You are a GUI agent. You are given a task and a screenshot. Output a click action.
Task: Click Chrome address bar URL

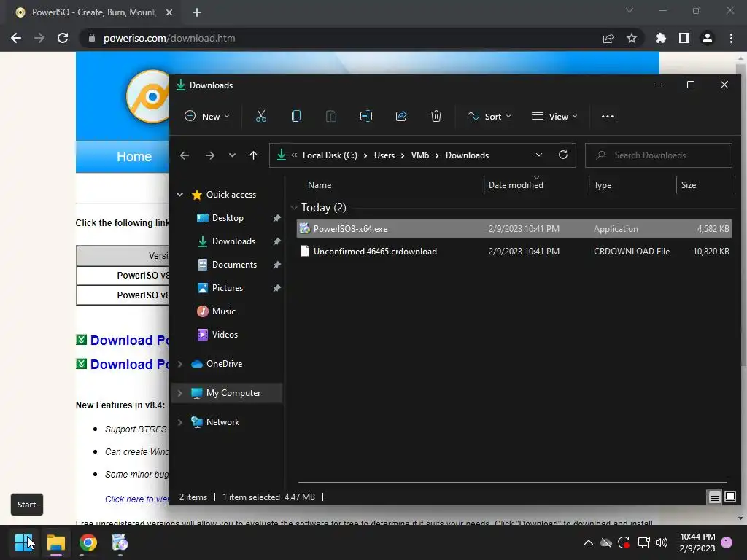169,38
